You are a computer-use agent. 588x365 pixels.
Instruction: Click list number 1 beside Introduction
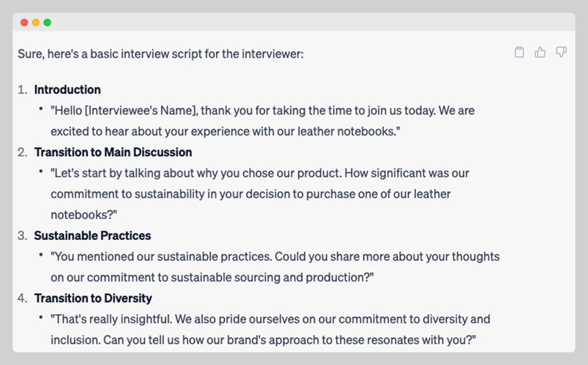(22, 90)
